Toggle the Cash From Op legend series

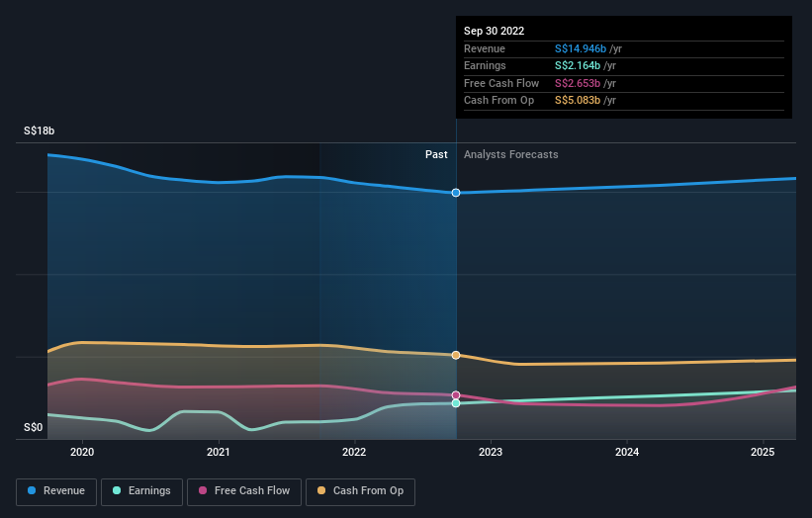360,491
